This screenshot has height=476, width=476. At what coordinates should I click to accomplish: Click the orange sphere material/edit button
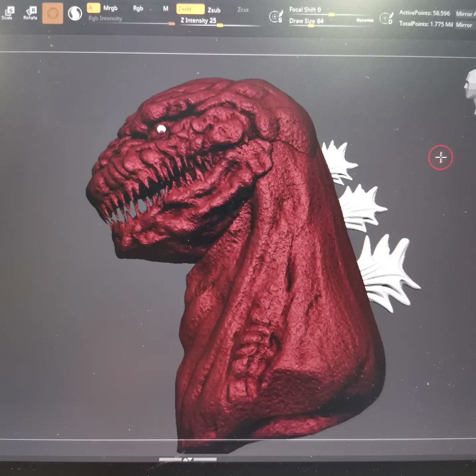[x=52, y=14]
